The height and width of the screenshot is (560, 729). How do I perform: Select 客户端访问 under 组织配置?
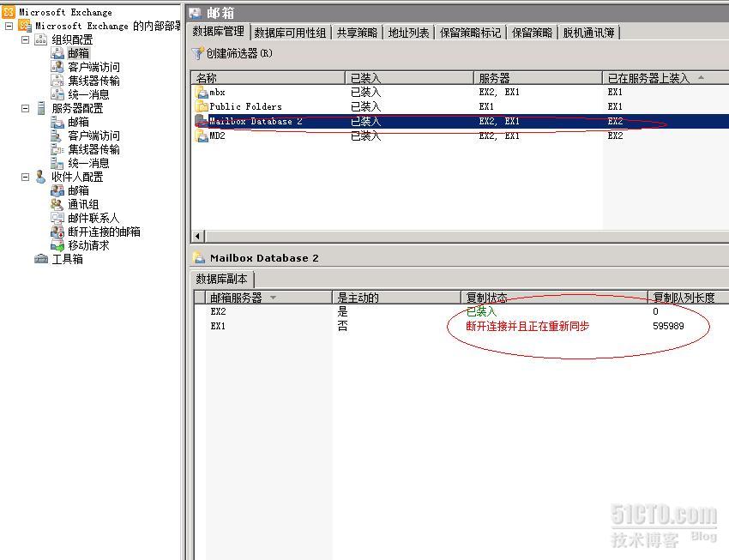tap(94, 67)
